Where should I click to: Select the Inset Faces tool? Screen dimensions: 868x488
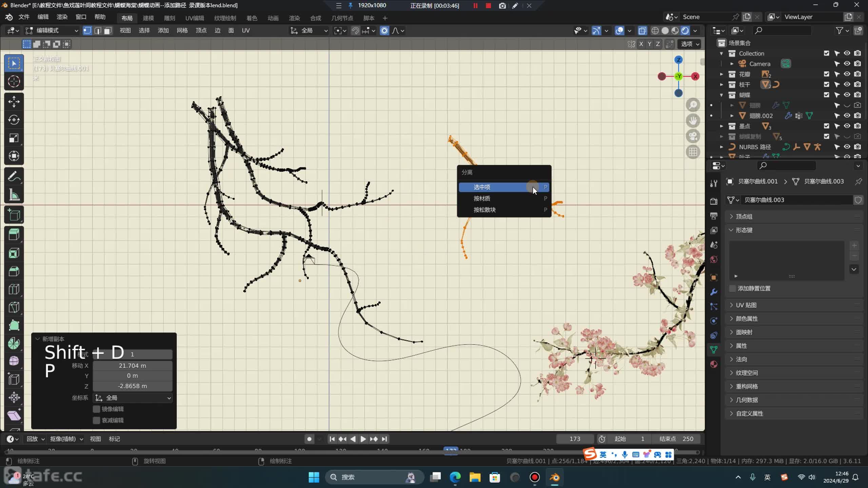click(14, 253)
